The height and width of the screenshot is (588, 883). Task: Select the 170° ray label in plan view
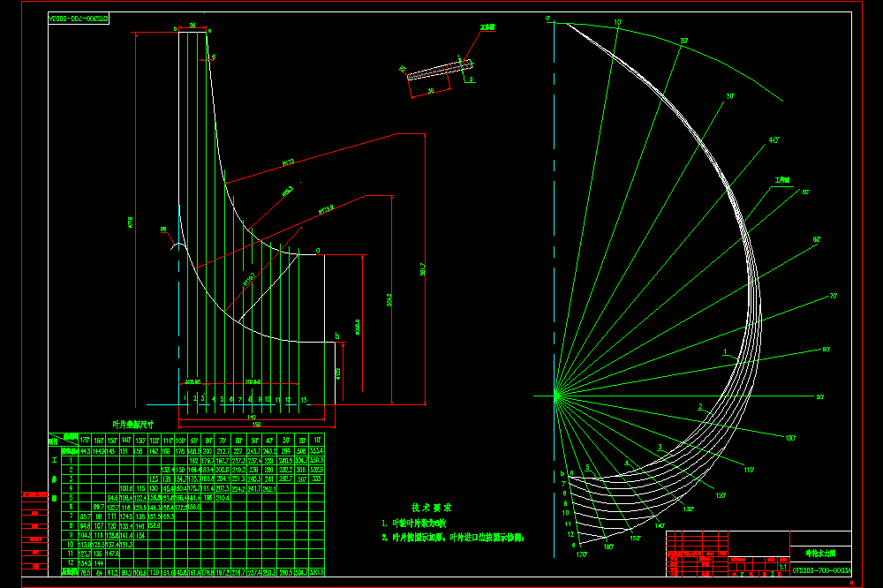tap(581, 554)
